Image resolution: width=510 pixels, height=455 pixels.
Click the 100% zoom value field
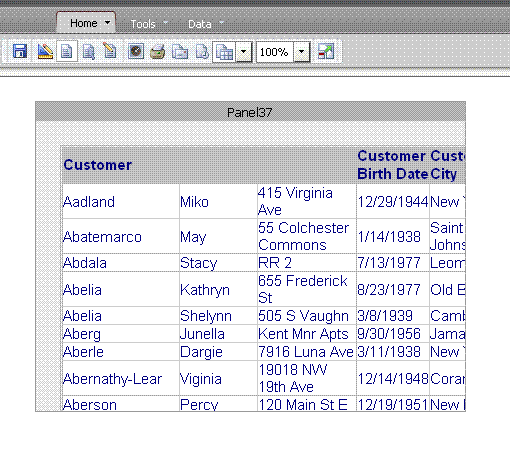275,52
